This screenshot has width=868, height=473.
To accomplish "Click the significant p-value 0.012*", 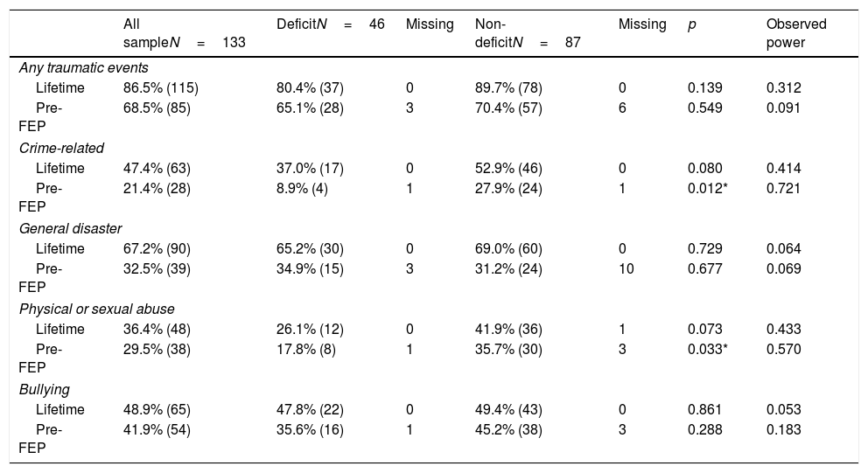I will point(710,189).
